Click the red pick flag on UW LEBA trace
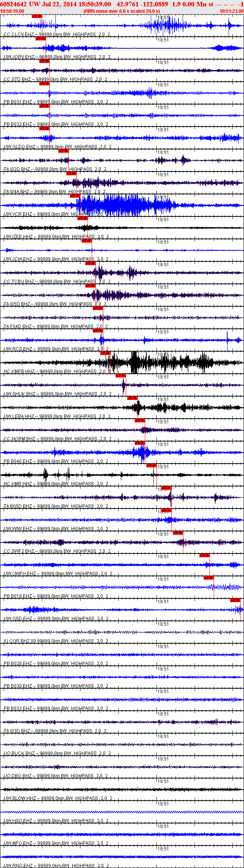The image size is (244, 868). click(x=132, y=398)
